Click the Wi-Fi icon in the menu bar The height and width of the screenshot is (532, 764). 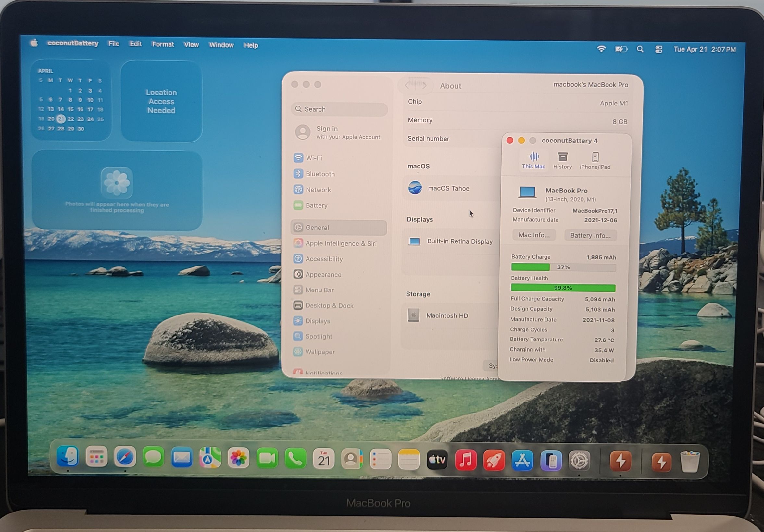pyautogui.click(x=601, y=49)
